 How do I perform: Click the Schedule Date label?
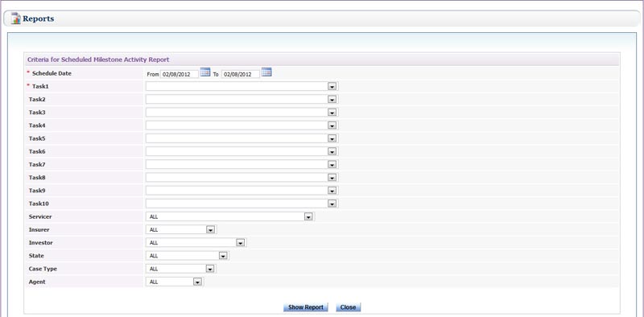pos(52,73)
